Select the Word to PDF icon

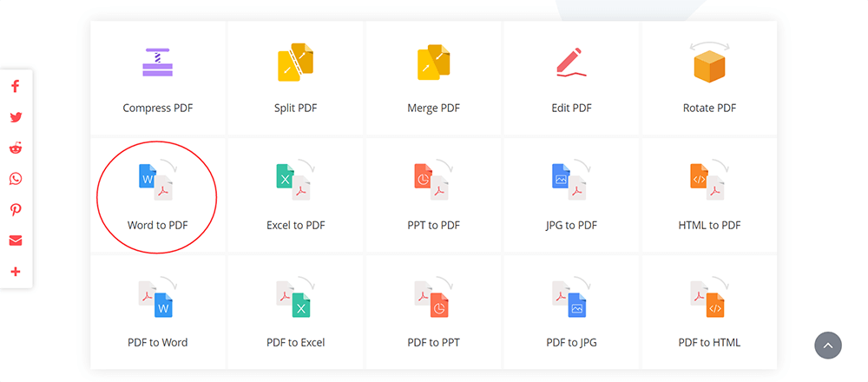tap(157, 180)
